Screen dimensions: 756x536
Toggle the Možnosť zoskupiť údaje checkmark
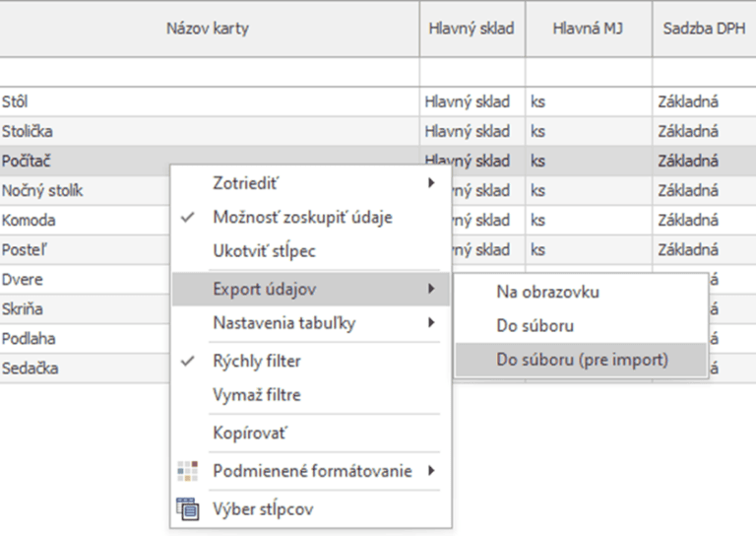pos(189,217)
